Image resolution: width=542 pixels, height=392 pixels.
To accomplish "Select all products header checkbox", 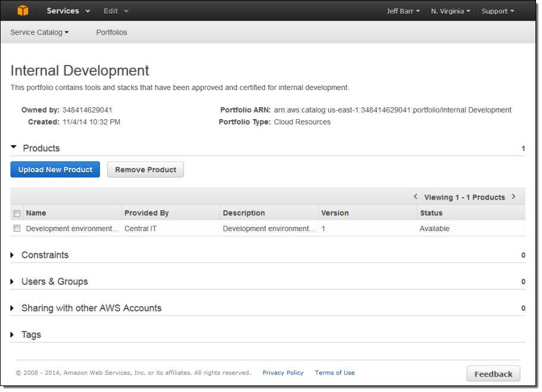I will pos(17,213).
